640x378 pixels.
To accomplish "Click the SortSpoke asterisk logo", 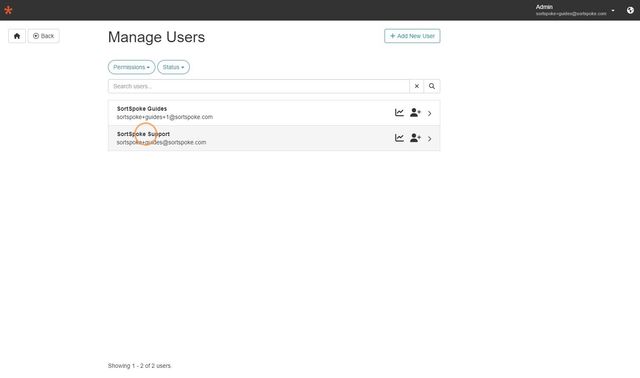I will tap(8, 10).
